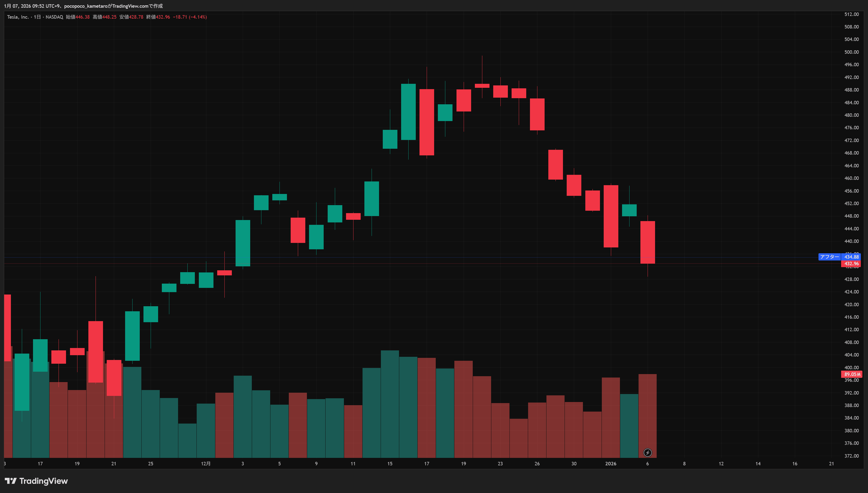Select the 2026 label on time axis
The image size is (868, 493).
(x=611, y=463)
